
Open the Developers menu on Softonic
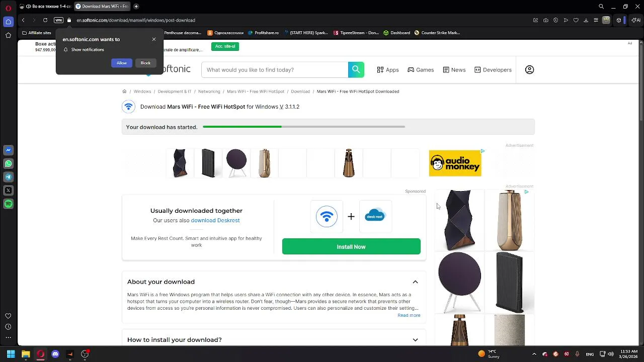click(x=493, y=70)
